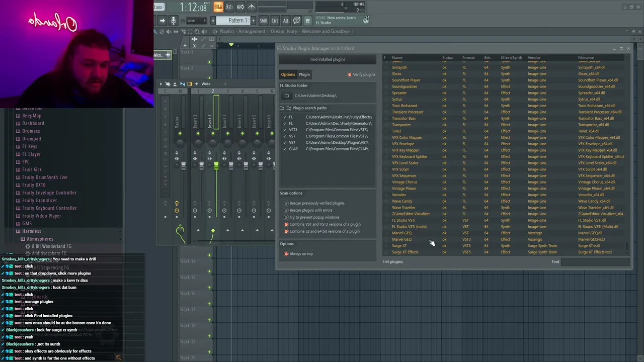The width and height of the screenshot is (644, 362).
Task: Click the green playhead marker on the timeline
Action: [231, 45]
